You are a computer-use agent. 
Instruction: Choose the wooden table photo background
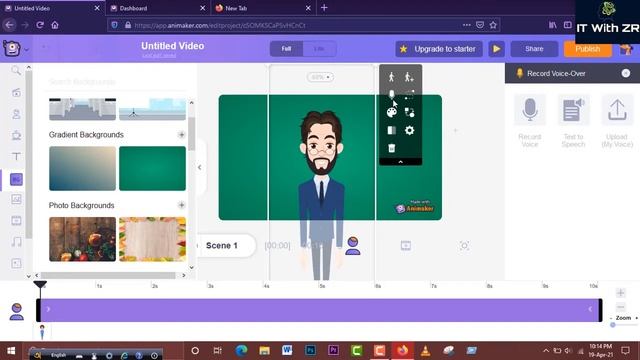tap(82, 239)
